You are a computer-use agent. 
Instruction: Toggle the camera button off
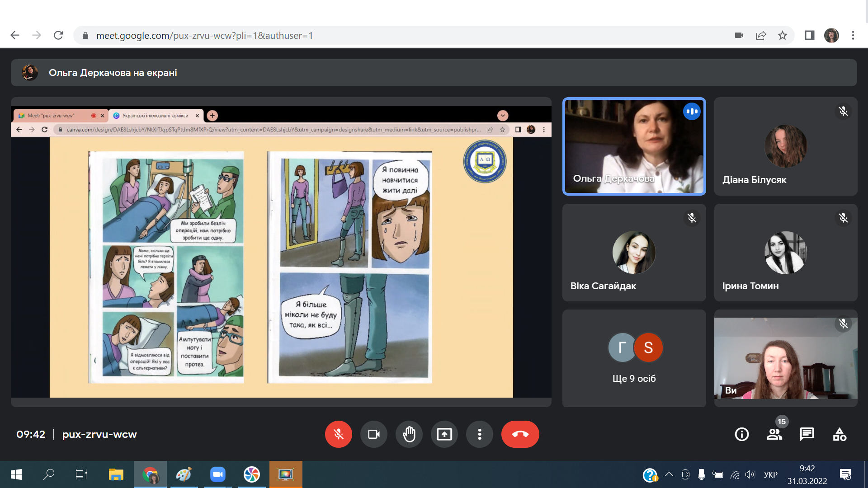tap(373, 434)
